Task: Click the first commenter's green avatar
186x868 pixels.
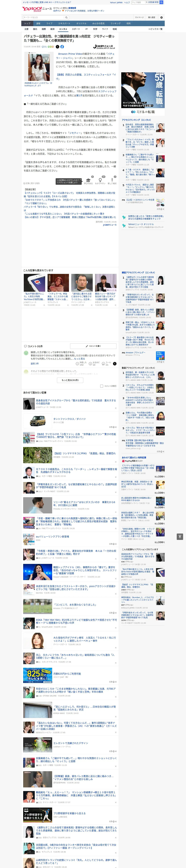Action: (x=26, y=353)
